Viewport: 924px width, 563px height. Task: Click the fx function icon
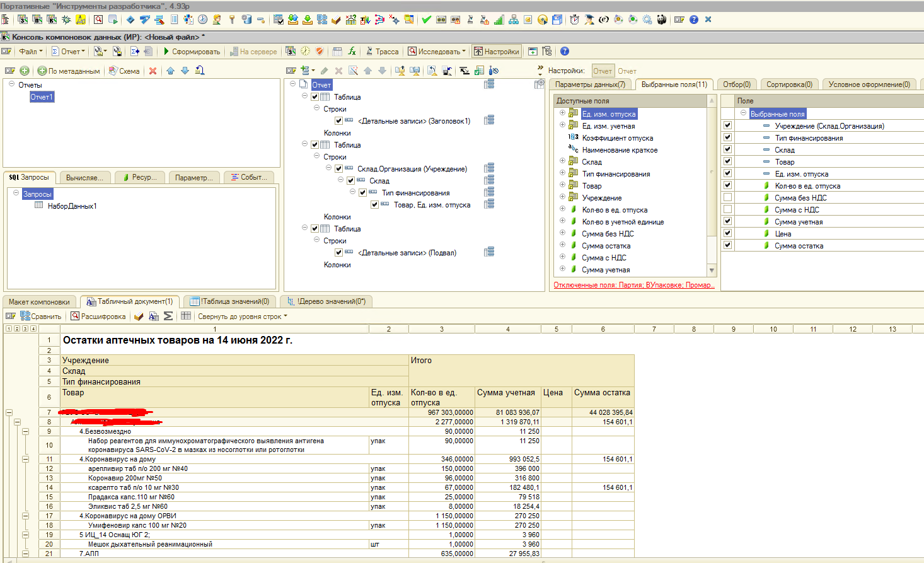(352, 51)
